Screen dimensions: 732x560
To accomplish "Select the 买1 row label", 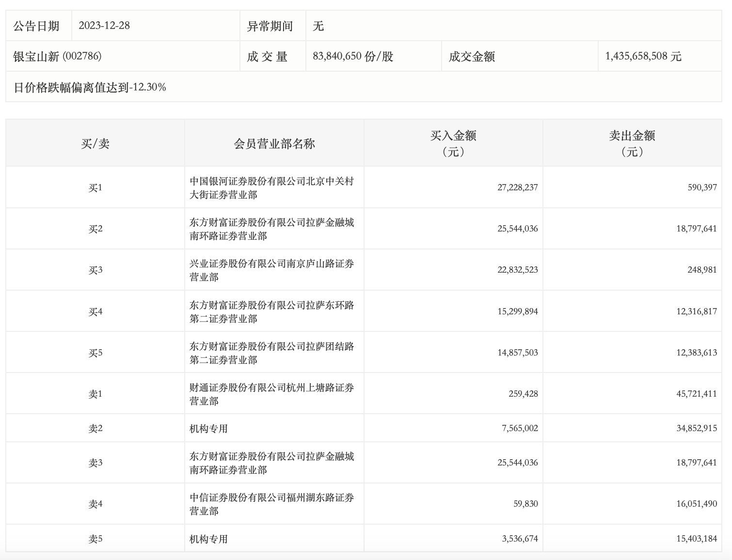I will 95,187.
